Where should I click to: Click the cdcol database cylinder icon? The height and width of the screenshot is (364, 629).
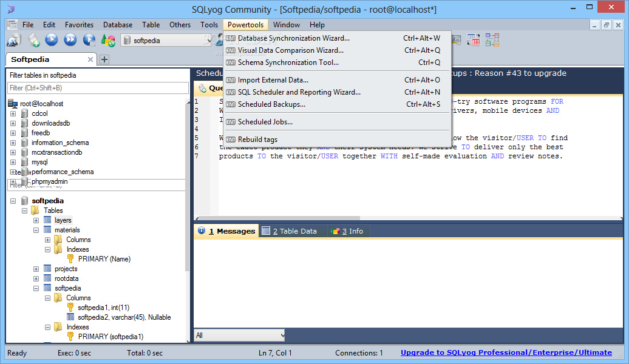(24, 113)
